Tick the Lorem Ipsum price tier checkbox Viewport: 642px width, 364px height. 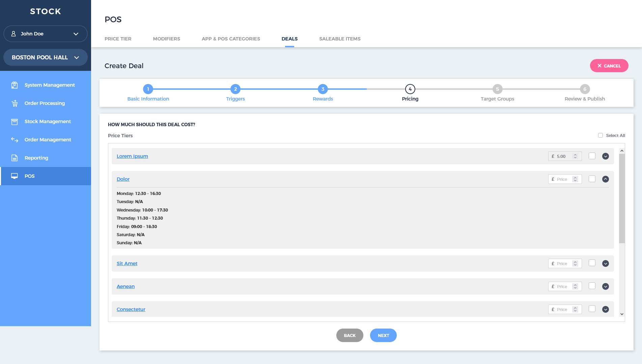tap(592, 156)
